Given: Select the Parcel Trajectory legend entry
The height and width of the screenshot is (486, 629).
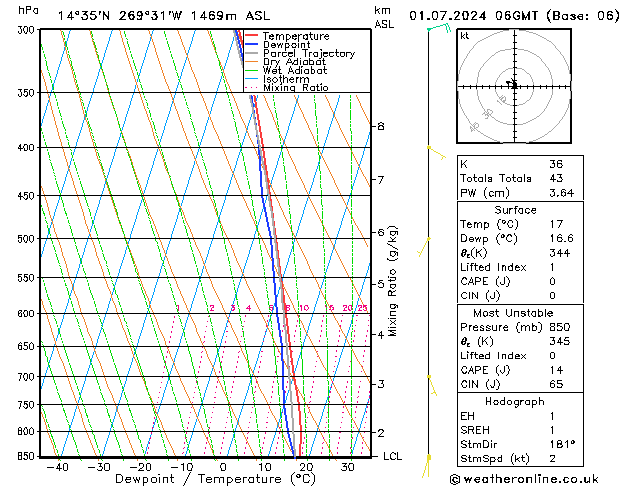Looking at the screenshot, I should (x=308, y=54).
